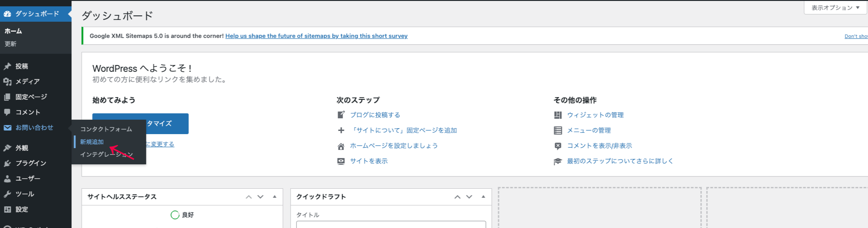Click the monitor icon beside サイトを表示
The height and width of the screenshot is (228, 868).
(x=341, y=161)
